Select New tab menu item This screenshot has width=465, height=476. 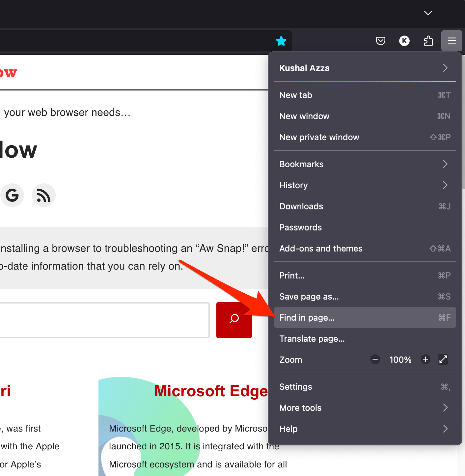point(365,95)
